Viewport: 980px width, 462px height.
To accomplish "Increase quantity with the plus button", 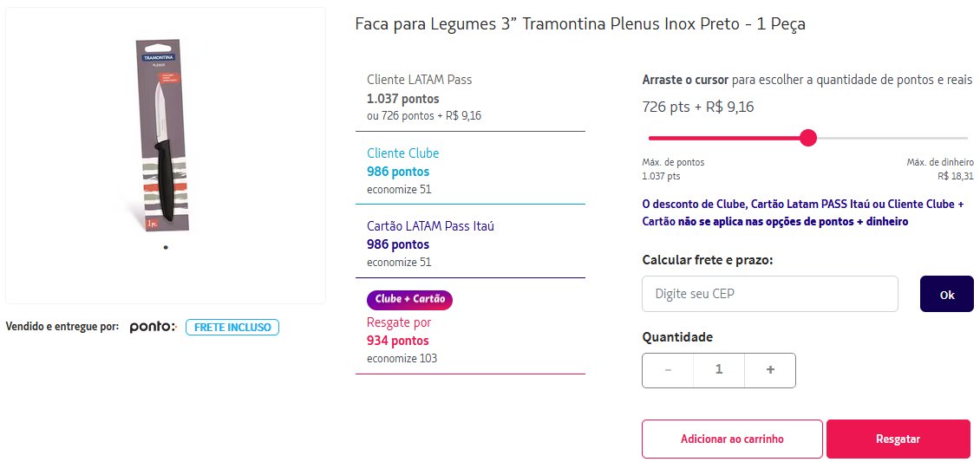I will coord(770,370).
